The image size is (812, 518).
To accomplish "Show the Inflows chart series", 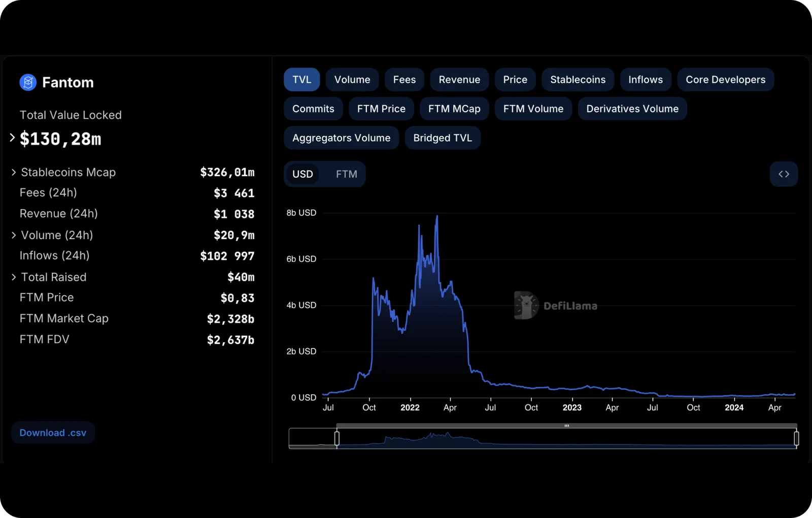I will point(646,80).
